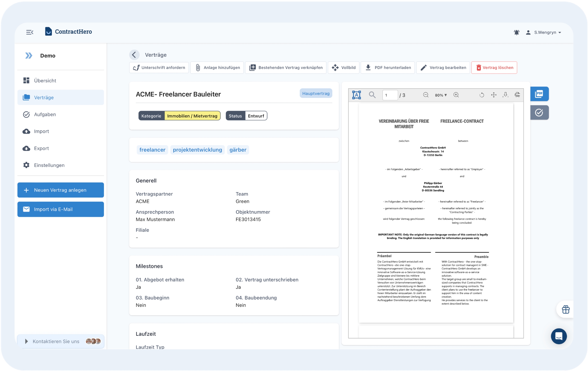
Task: Print the PDF document
Action: (517, 95)
